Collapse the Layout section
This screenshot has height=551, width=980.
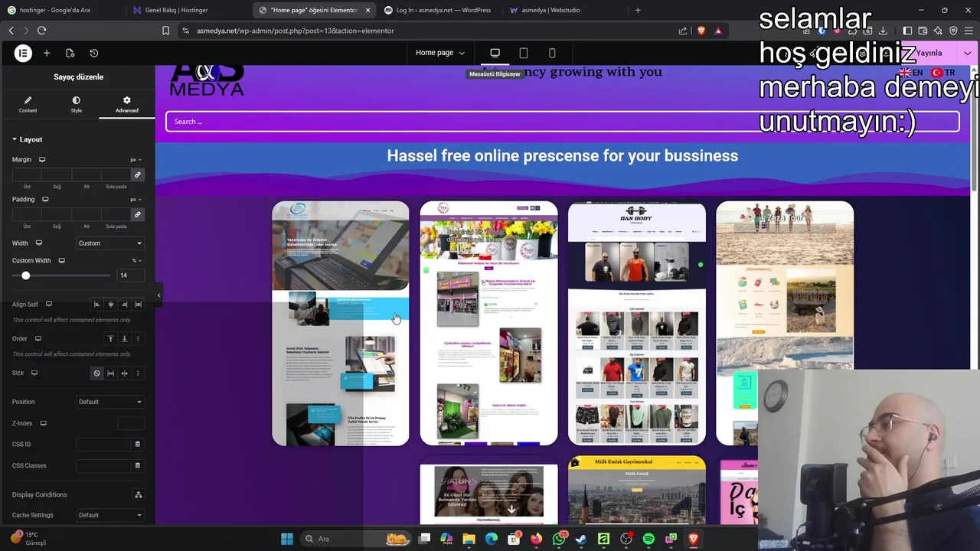tap(28, 139)
